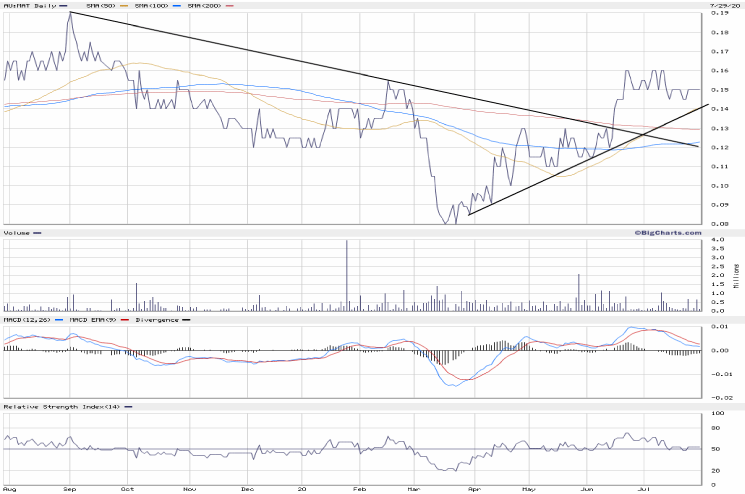The image size is (745, 494).
Task: Click the Aug month label on time axis
Action: point(10,489)
